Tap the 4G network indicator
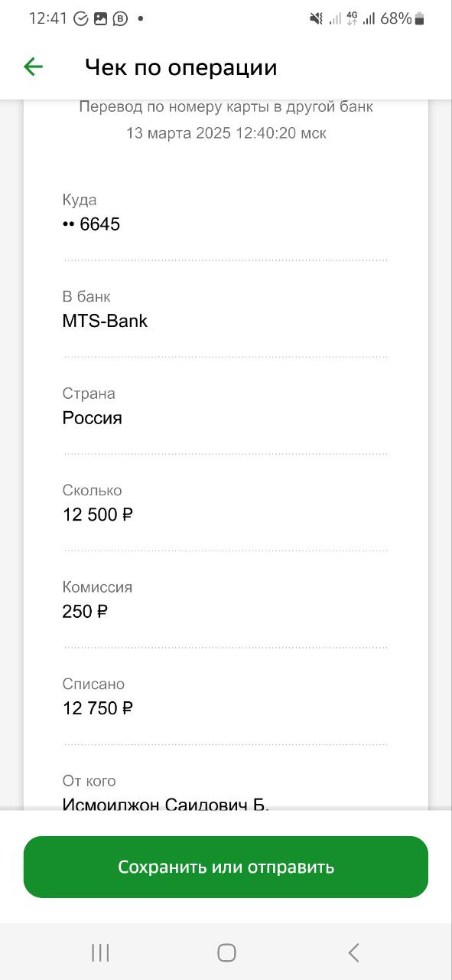Viewport: 452px width, 980px height. point(353,18)
